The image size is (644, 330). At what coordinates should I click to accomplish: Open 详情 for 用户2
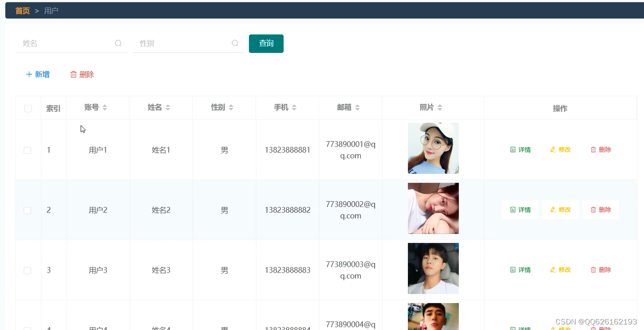point(521,210)
